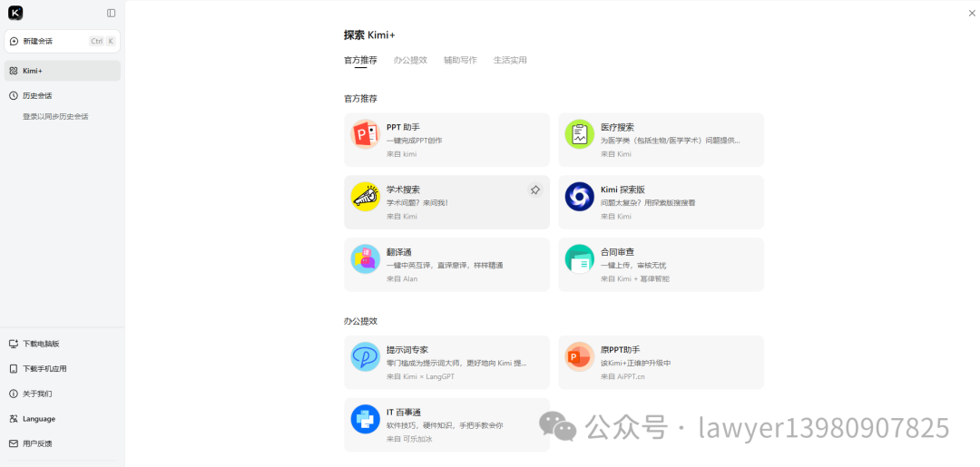Screen dimensions: 980x467
Task: Open the IT 百事通 card title
Action: coord(404,412)
